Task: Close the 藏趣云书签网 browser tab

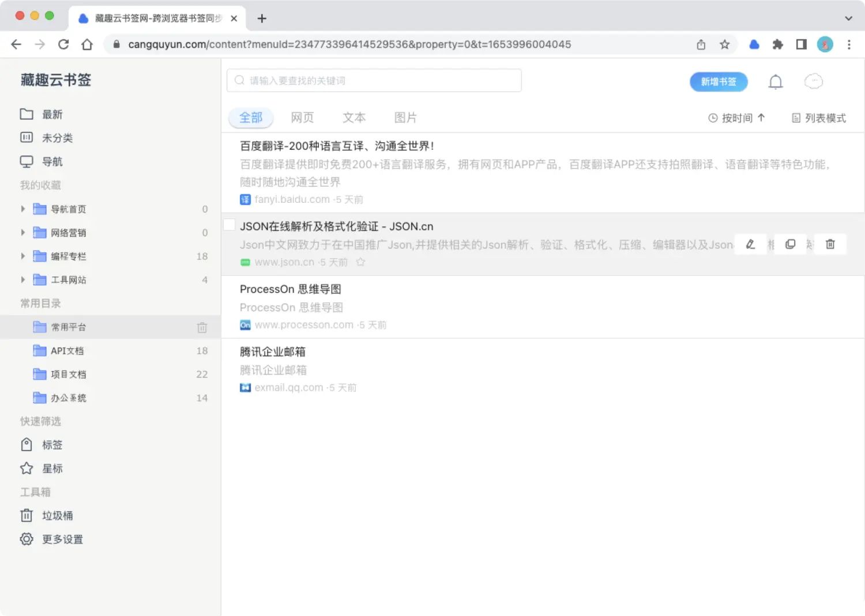Action: 234,18
